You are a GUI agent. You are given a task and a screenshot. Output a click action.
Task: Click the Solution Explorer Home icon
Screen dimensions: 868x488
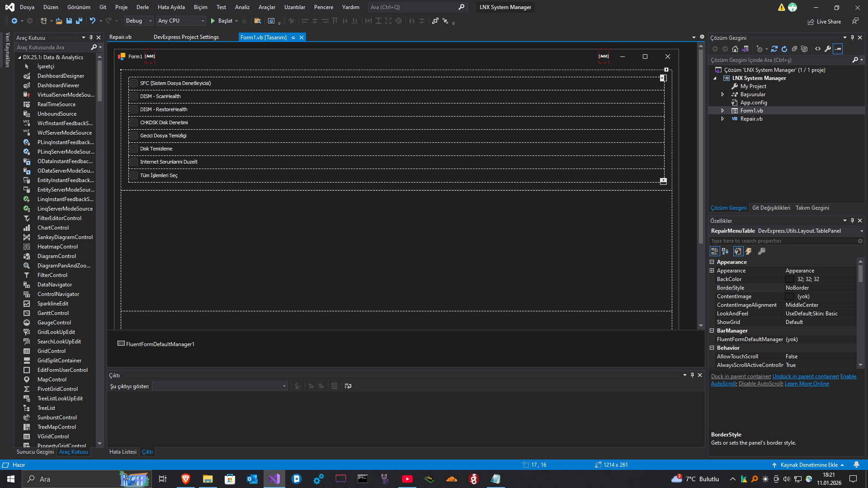(735, 49)
